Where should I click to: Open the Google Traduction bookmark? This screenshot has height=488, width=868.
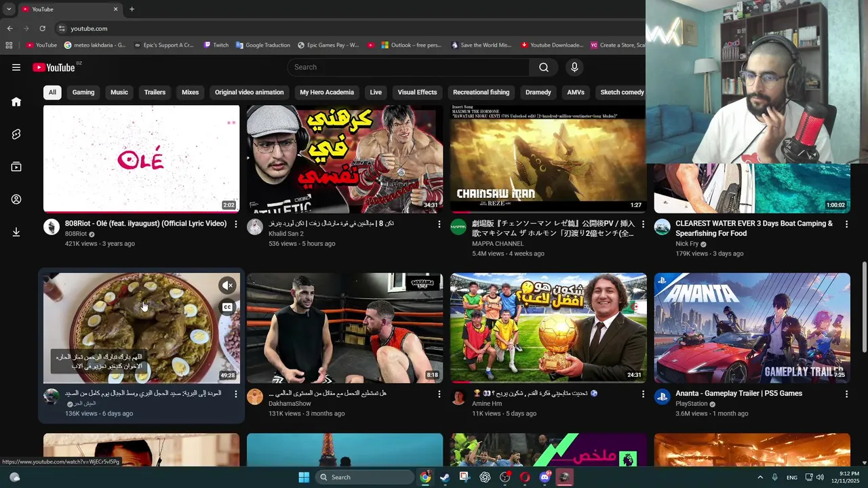tap(262, 45)
